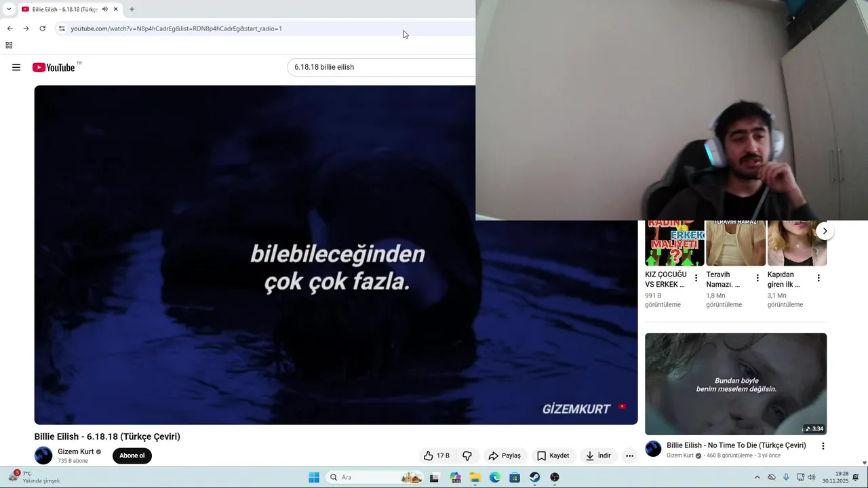Download the video using İndir button
The width and height of the screenshot is (868, 488).
(598, 455)
